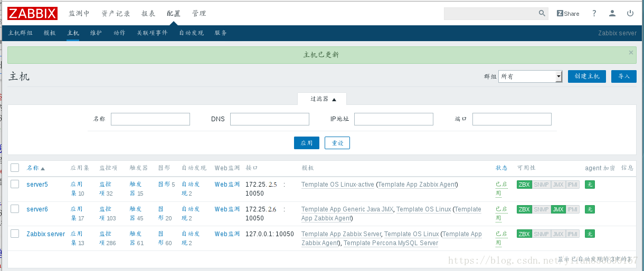Tick the select-all hosts checkbox
644x271 pixels.
(x=15, y=168)
